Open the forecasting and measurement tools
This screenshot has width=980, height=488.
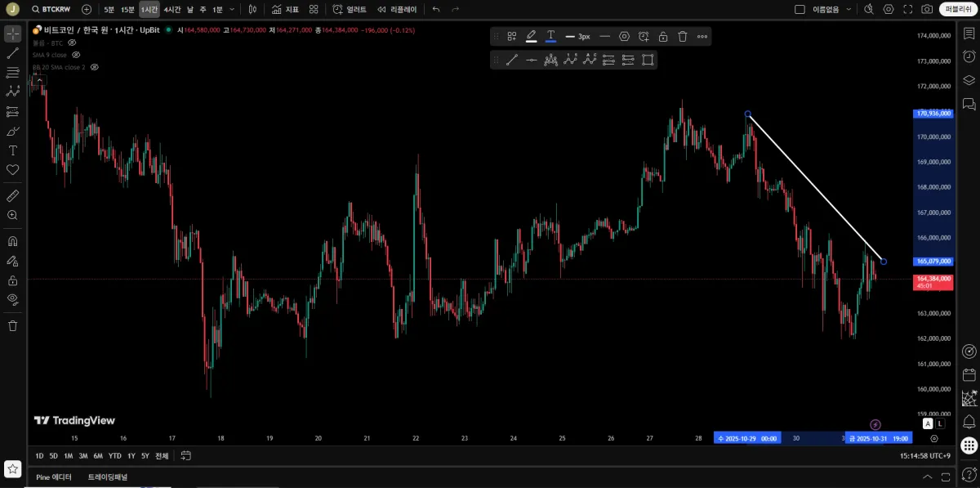click(x=12, y=111)
